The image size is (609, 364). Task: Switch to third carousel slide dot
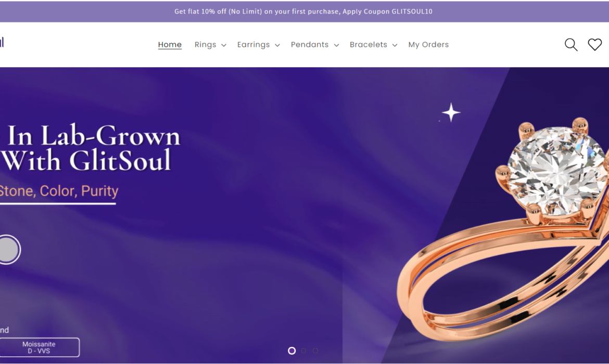[x=315, y=351]
